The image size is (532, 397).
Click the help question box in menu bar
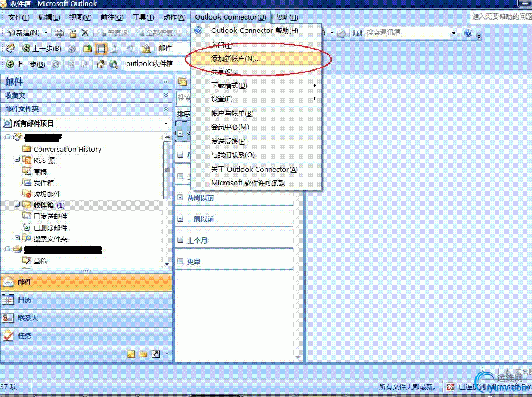pyautogui.click(x=501, y=17)
